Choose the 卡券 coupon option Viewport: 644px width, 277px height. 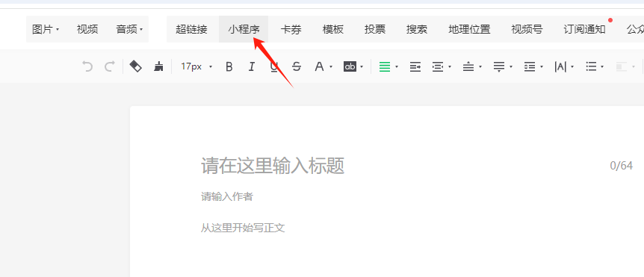(x=291, y=29)
